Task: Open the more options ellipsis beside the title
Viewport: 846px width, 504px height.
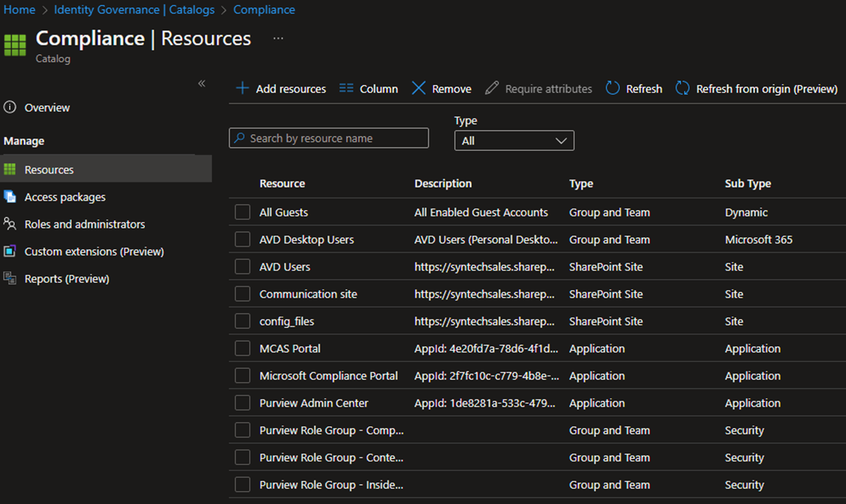Action: 278,38
